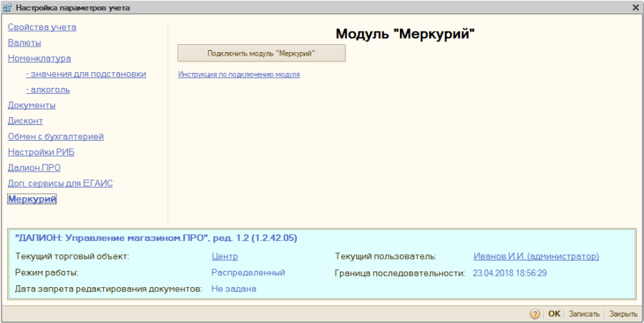Open Свойства учета section
644x323 pixels.
[x=42, y=27]
